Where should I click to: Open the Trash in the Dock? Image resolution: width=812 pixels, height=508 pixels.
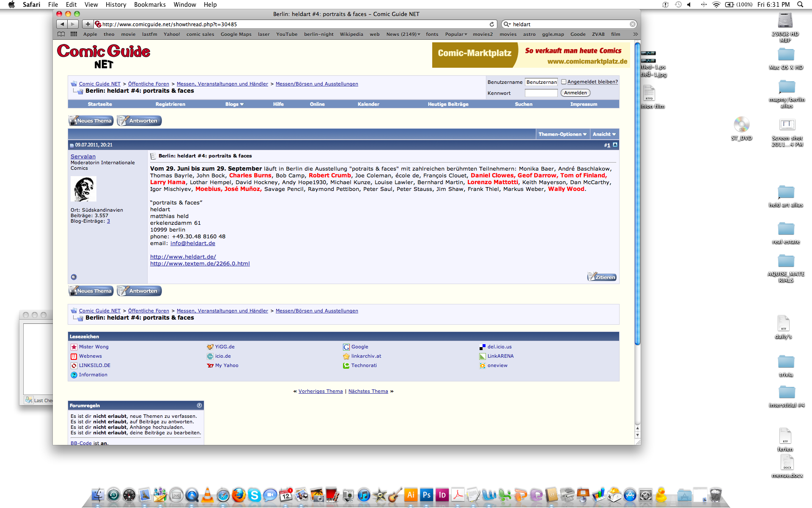[716, 495]
